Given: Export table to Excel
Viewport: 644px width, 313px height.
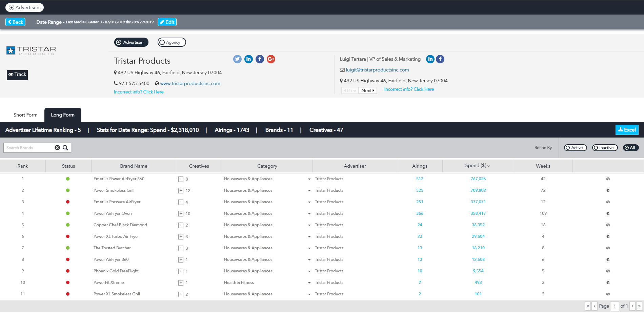Looking at the screenshot, I should coord(627,130).
